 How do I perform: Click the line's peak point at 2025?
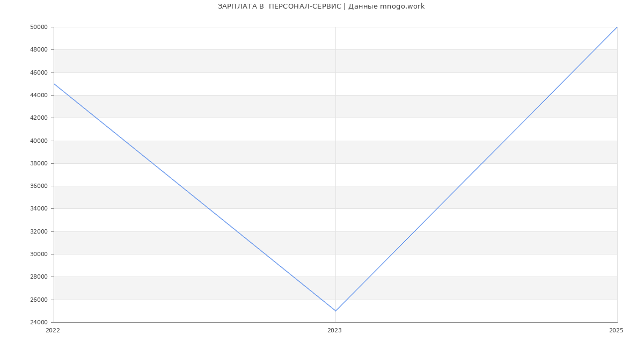617,27
